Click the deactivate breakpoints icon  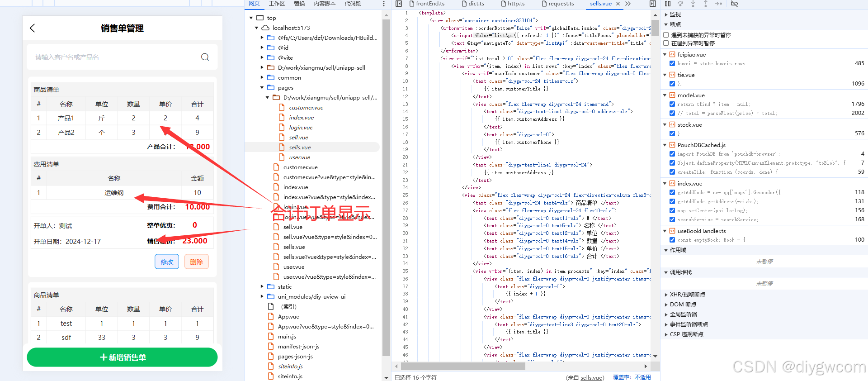pos(734,4)
